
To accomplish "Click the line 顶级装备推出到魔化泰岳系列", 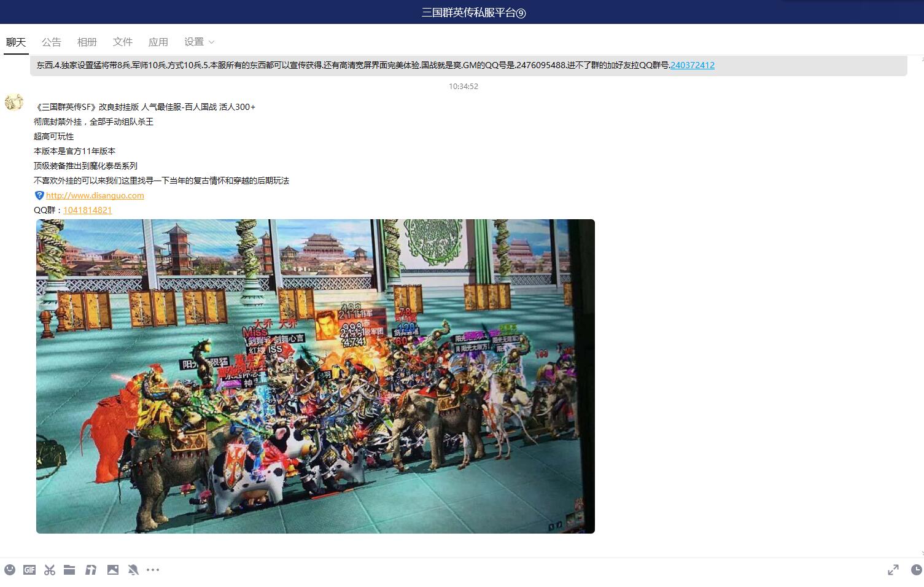I will pyautogui.click(x=86, y=166).
